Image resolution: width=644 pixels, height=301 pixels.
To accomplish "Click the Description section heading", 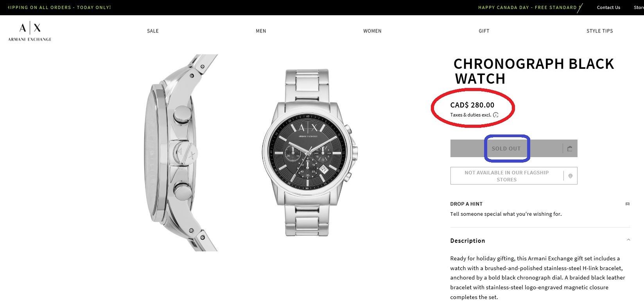I will click(x=468, y=241).
